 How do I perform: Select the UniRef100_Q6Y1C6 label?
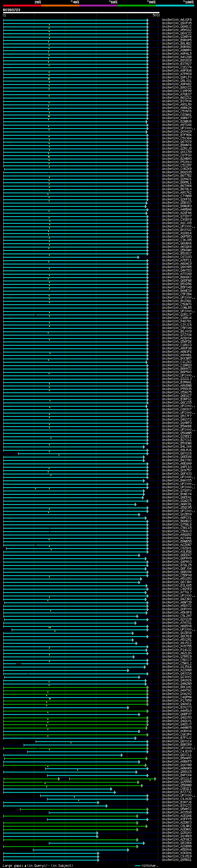pos(177,453)
